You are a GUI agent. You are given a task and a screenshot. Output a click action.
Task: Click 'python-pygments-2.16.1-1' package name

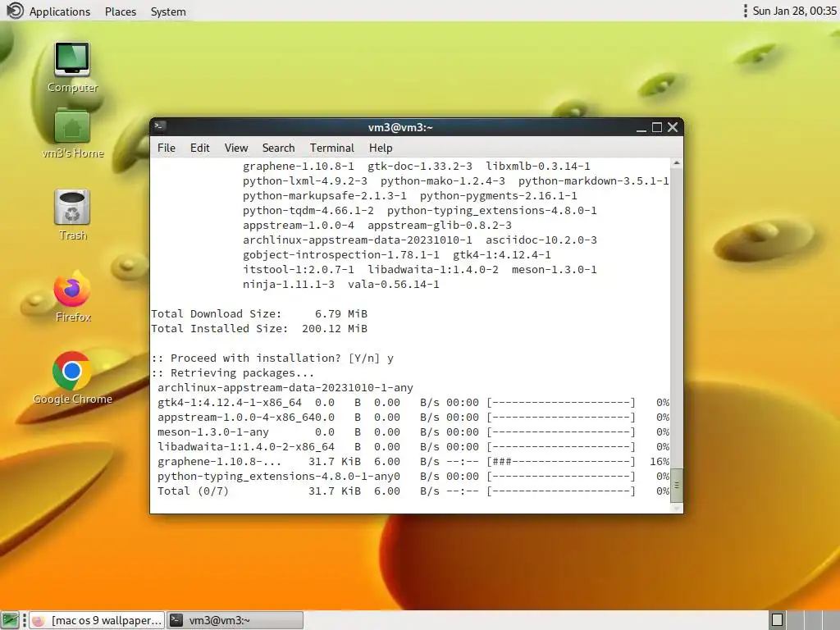click(499, 195)
